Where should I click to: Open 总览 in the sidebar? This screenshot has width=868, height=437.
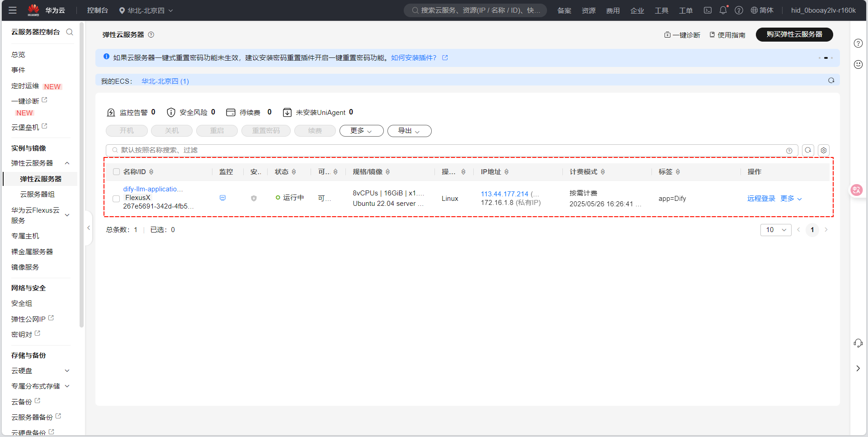coord(19,55)
